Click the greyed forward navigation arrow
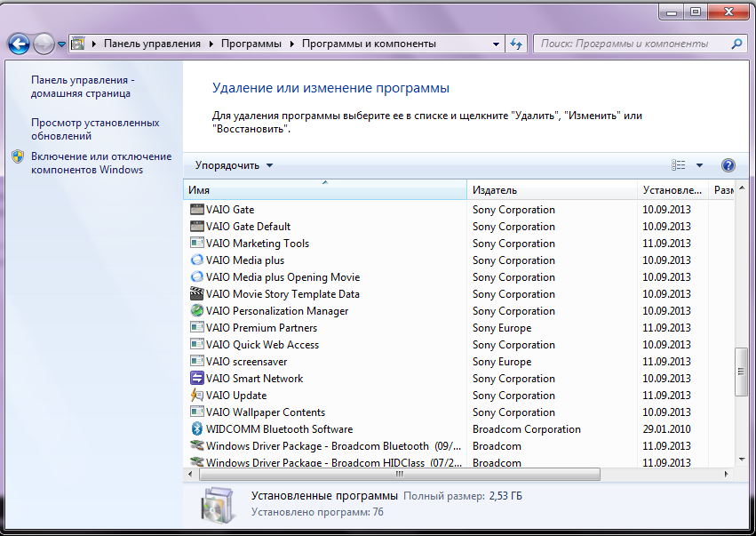The image size is (756, 536). [44, 44]
